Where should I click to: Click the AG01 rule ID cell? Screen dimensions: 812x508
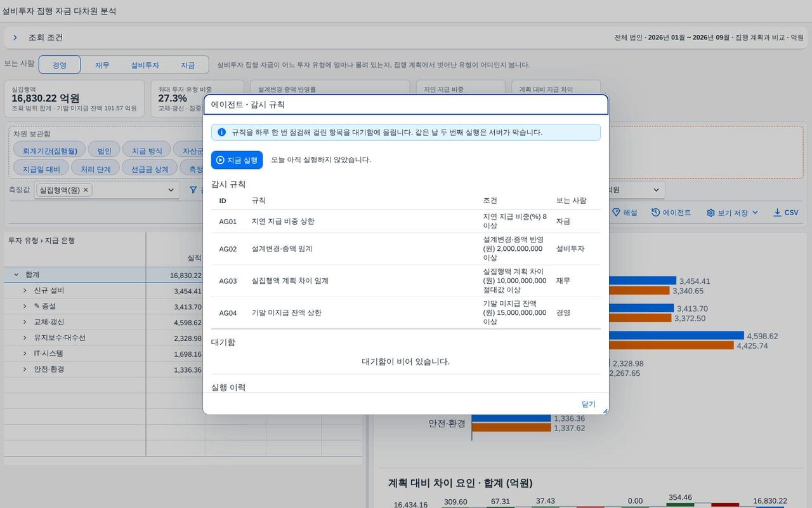point(228,222)
